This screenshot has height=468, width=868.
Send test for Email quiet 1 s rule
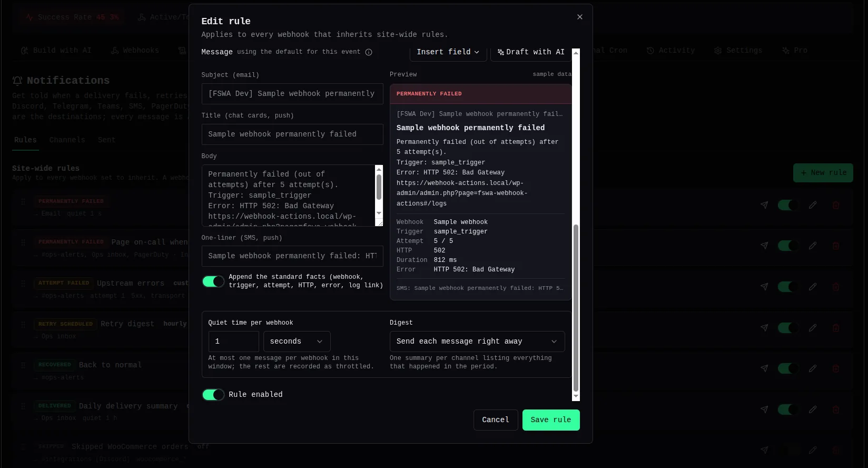click(764, 205)
